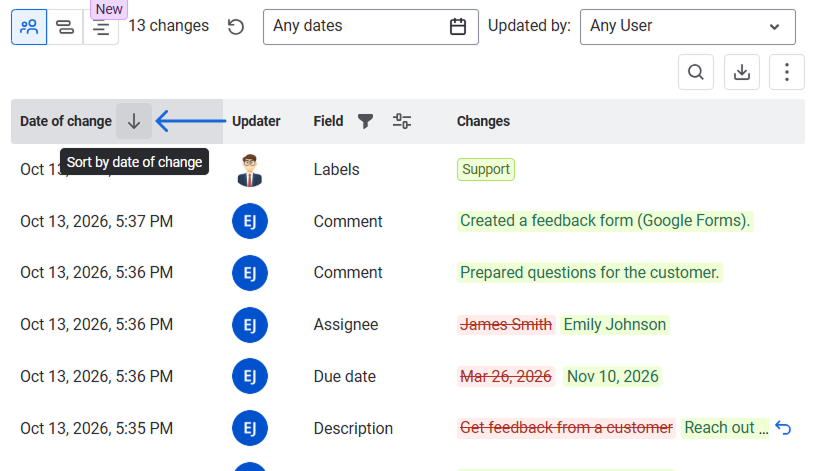The width and height of the screenshot is (817, 471).
Task: Open the three-dot more options menu
Action: [x=787, y=72]
